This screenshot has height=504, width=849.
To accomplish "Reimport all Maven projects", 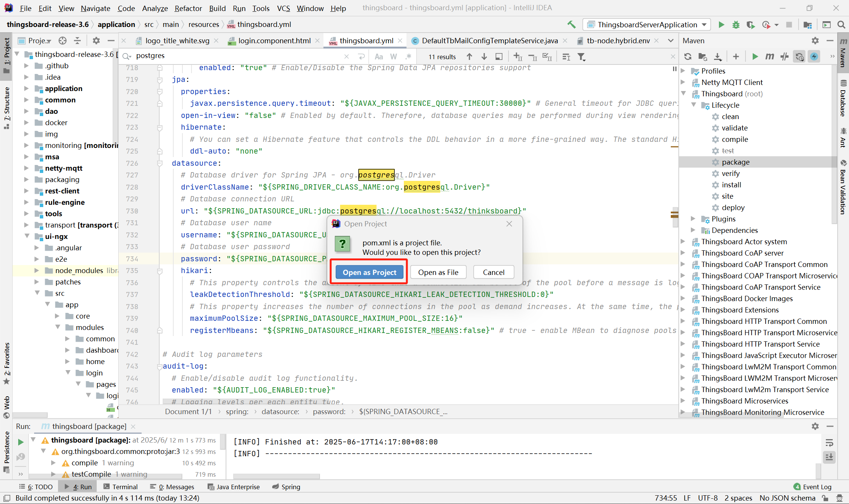I will [x=688, y=57].
